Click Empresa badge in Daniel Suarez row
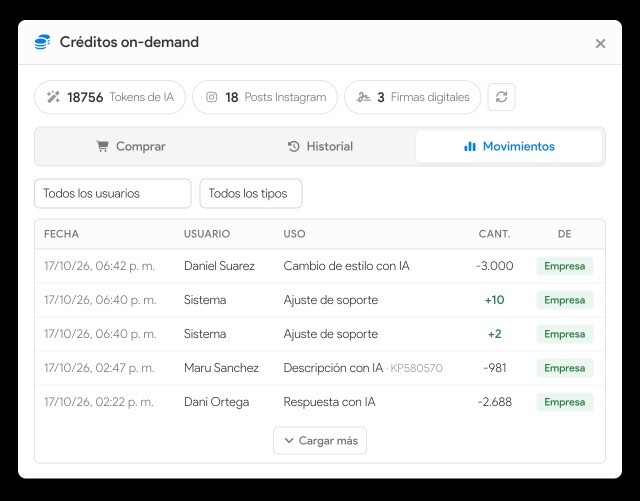 pos(564,266)
